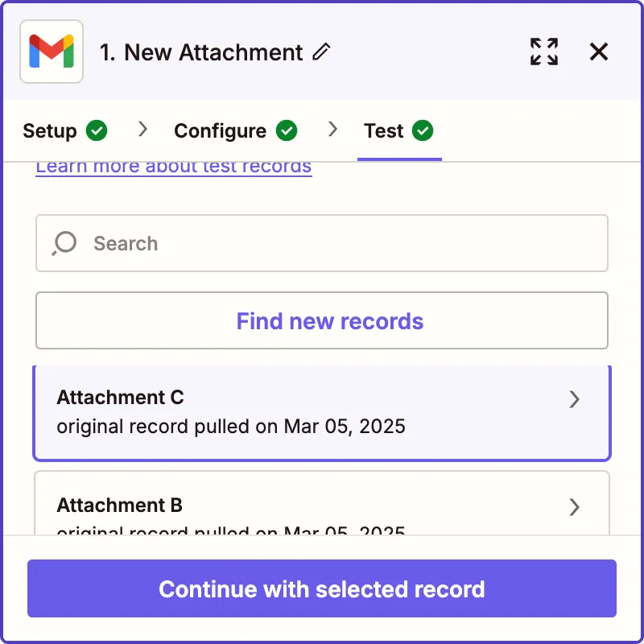Click the green checkmark next to Setup
This screenshot has height=644, width=644.
point(97,130)
